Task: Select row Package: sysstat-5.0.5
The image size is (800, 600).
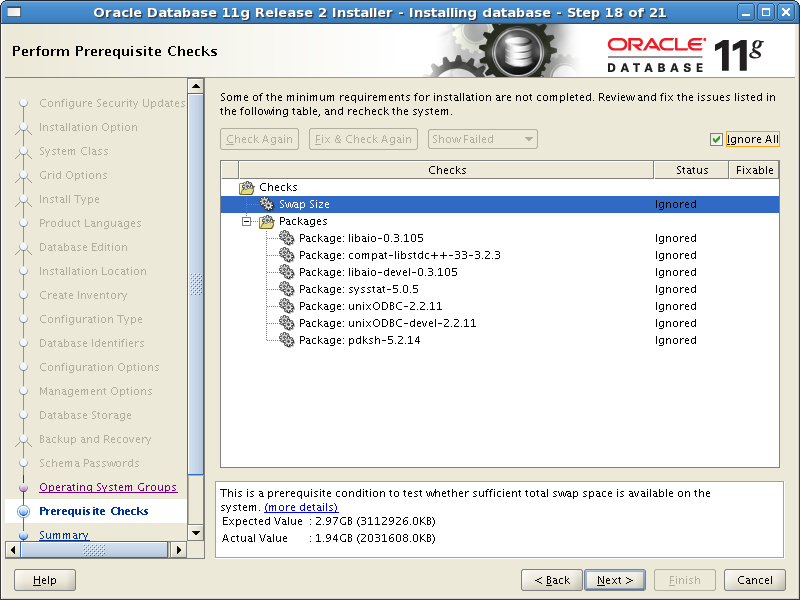Action: click(x=500, y=289)
